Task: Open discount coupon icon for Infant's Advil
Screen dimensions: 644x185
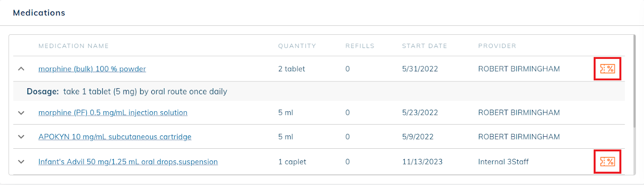Action: click(607, 162)
